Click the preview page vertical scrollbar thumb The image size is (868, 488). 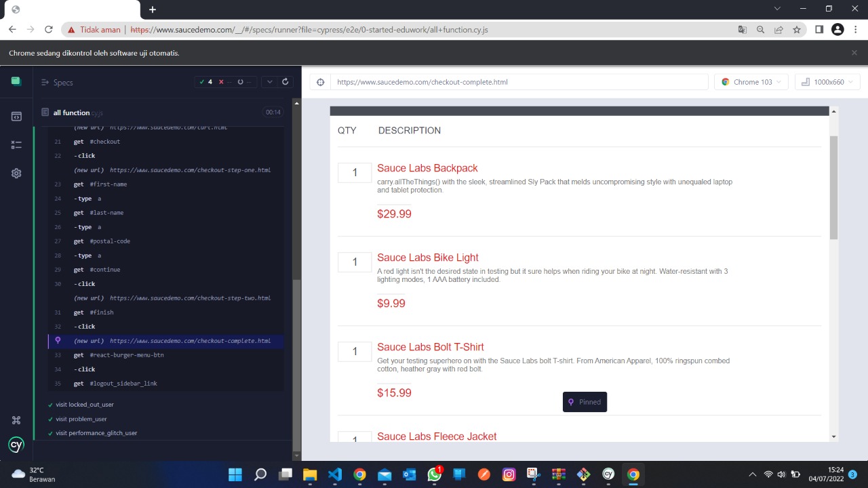point(833,187)
